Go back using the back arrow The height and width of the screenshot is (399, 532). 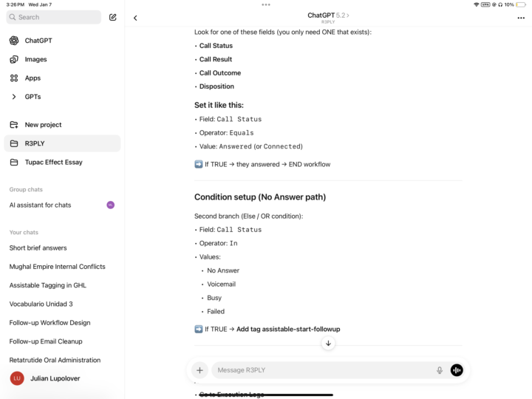pyautogui.click(x=135, y=18)
